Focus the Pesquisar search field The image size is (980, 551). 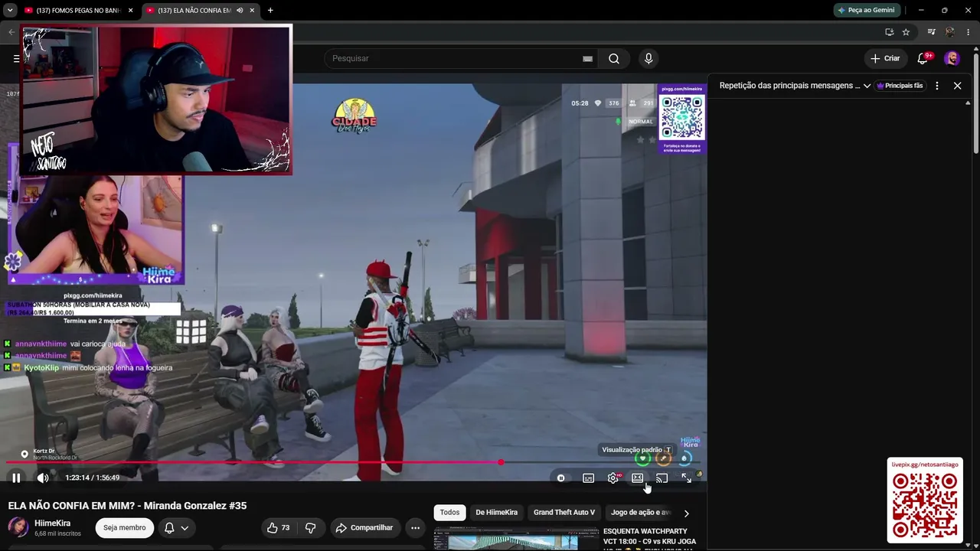(x=459, y=58)
